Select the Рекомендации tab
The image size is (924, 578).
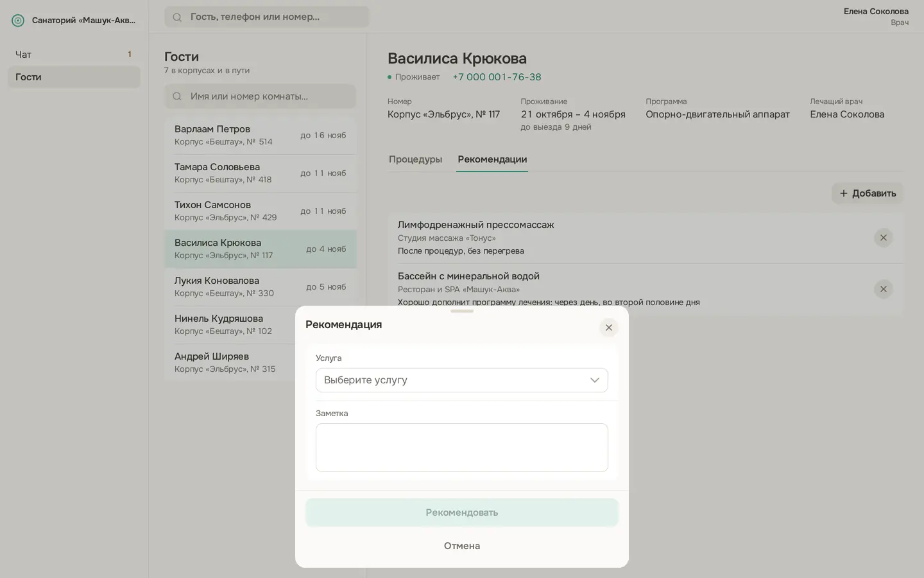coord(492,159)
